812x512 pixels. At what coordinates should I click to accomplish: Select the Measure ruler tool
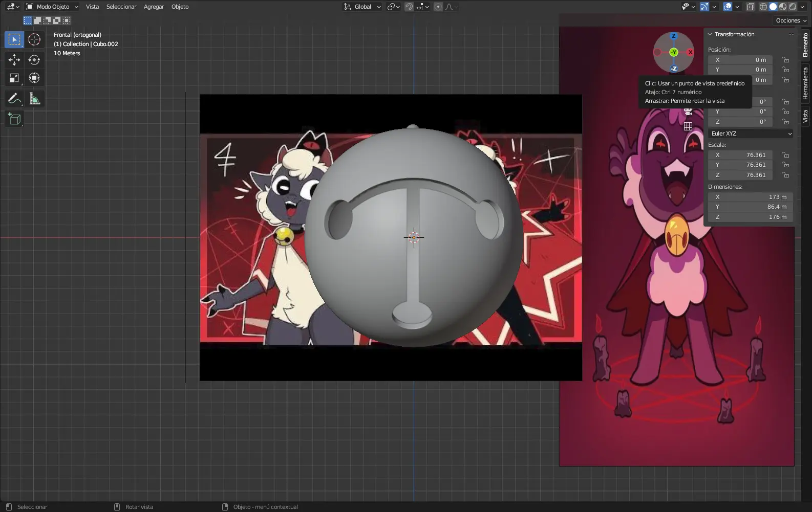tap(34, 99)
